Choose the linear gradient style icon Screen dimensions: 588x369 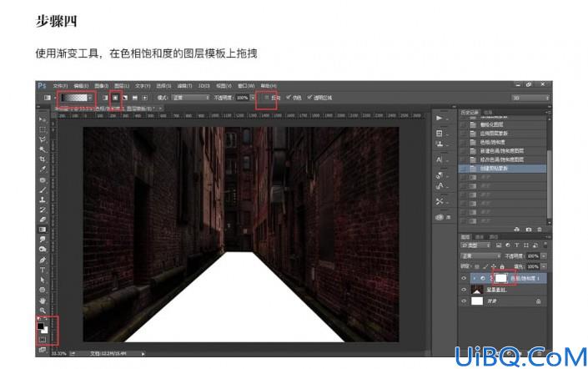[x=105, y=98]
